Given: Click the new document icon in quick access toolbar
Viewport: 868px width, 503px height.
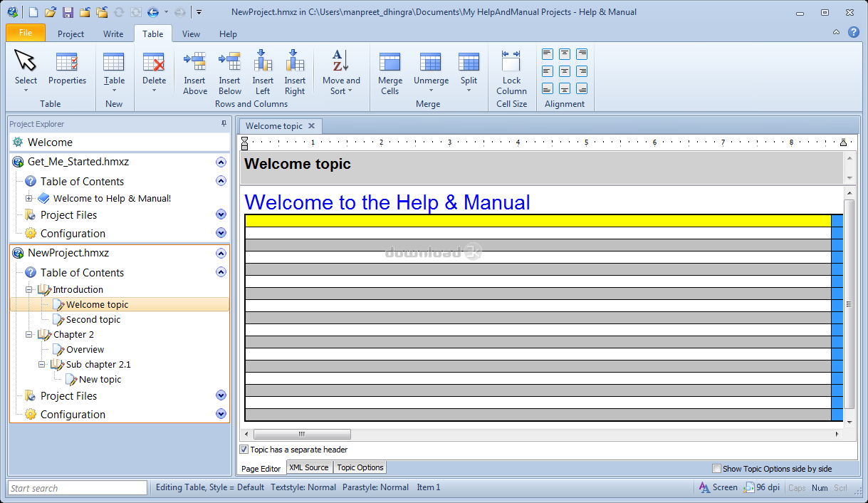Looking at the screenshot, I should 33,12.
